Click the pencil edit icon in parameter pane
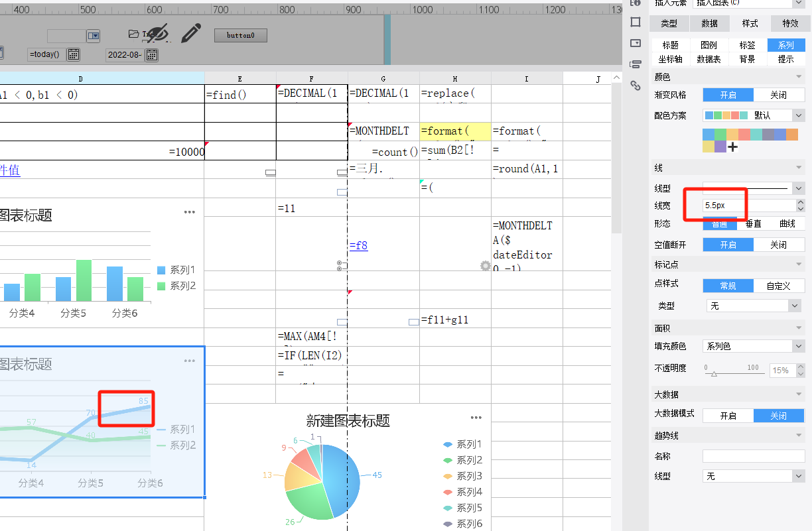Viewport: 812px width, 531px height. tap(192, 32)
